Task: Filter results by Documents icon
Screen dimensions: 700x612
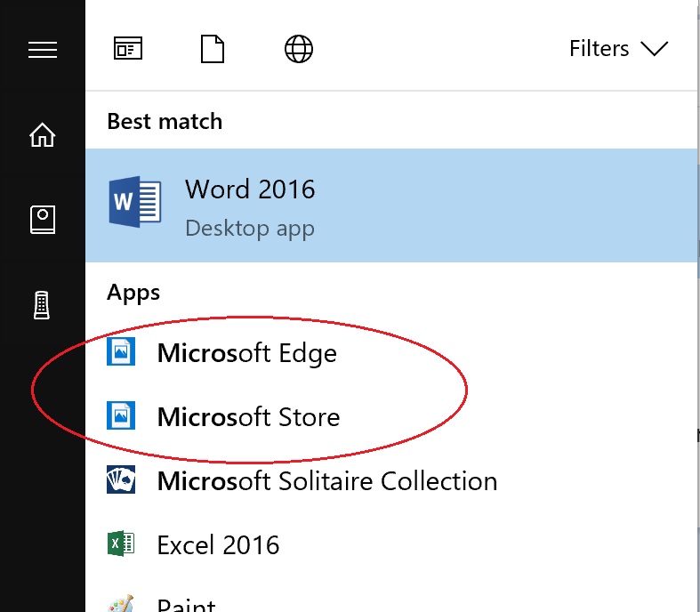Action: point(213,49)
